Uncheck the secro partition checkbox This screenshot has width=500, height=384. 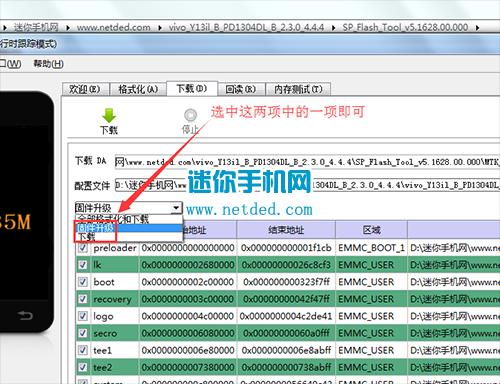pos(83,333)
